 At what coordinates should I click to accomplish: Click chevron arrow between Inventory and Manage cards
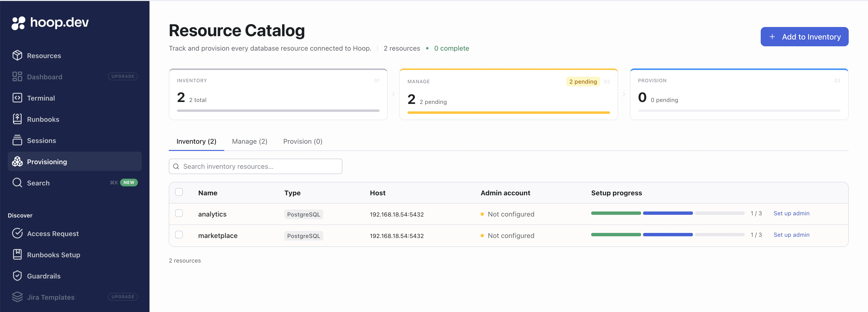click(393, 94)
